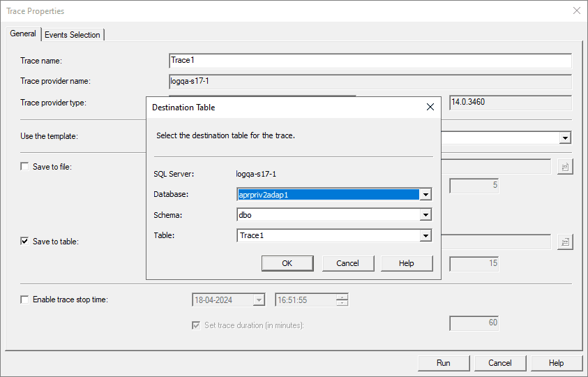The width and height of the screenshot is (588, 377).
Task: Uncheck the Save to table checkbox
Action: tap(24, 241)
